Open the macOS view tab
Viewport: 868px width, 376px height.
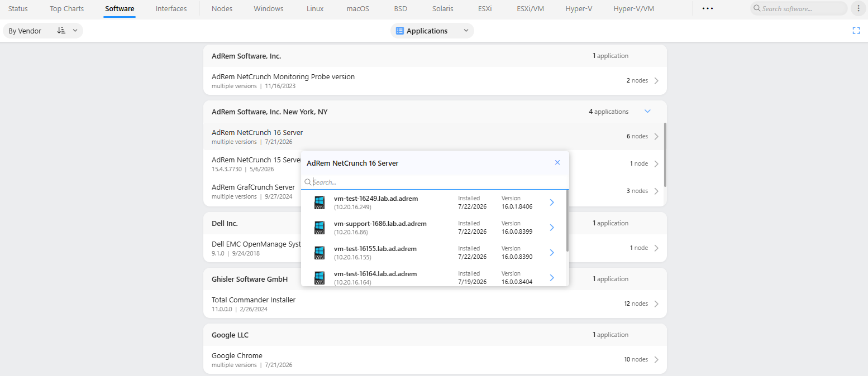click(x=357, y=8)
